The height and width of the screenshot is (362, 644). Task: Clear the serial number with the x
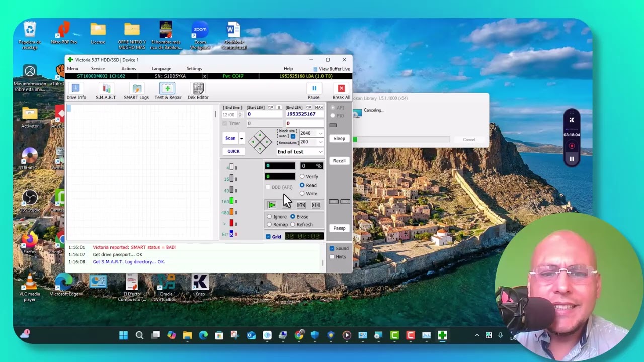(204, 76)
